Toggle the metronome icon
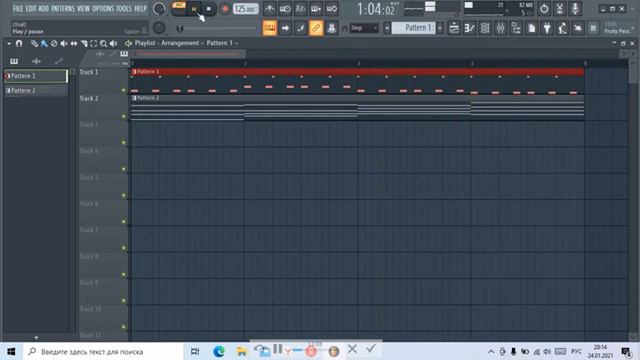 (269, 9)
